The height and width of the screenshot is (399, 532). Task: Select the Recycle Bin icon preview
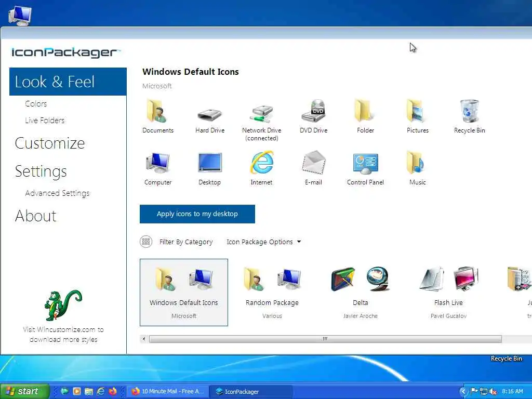click(x=470, y=111)
